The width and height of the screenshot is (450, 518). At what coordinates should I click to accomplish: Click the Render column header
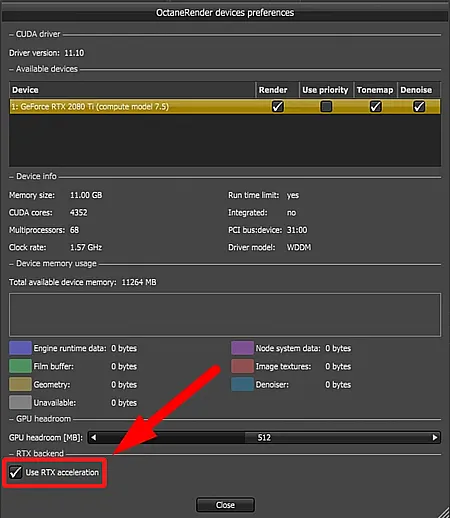[277, 90]
